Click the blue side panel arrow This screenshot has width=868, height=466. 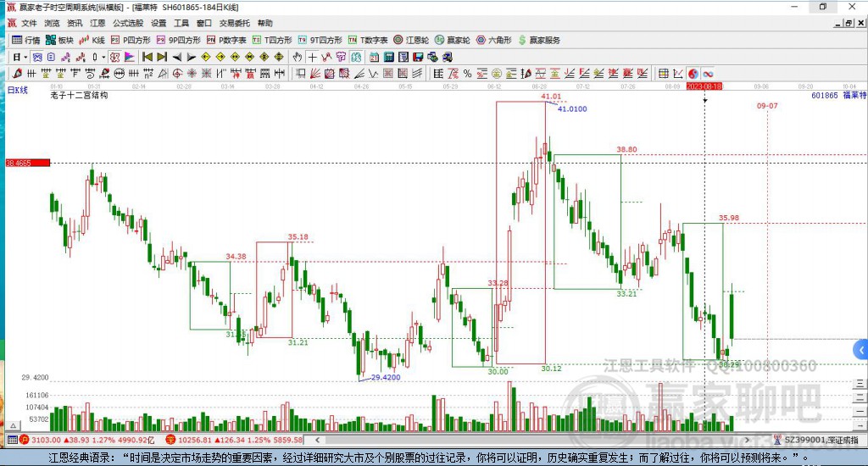pos(861,350)
